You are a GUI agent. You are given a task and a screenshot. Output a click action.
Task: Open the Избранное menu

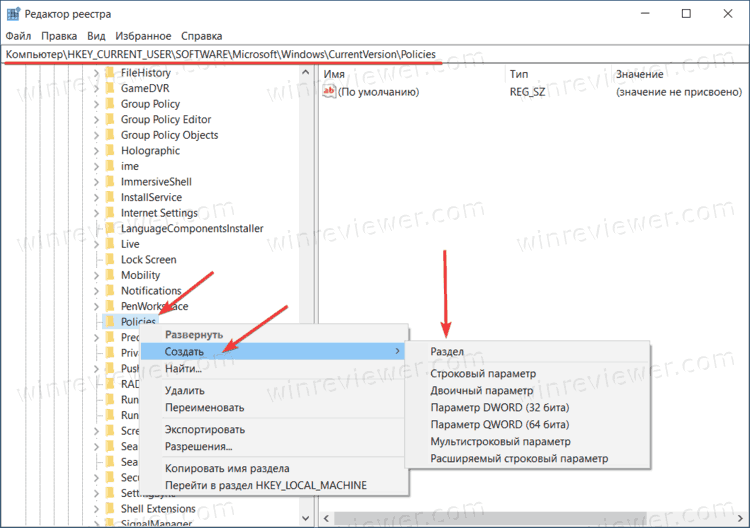point(143,36)
